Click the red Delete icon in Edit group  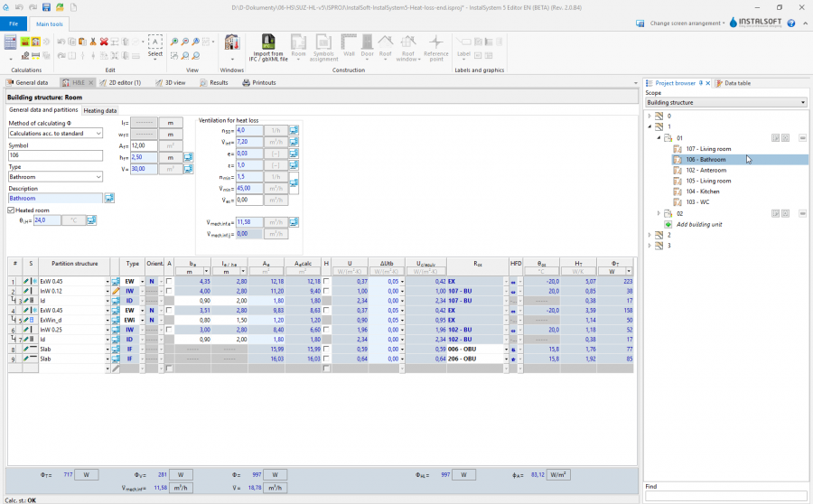pyautogui.click(x=104, y=42)
